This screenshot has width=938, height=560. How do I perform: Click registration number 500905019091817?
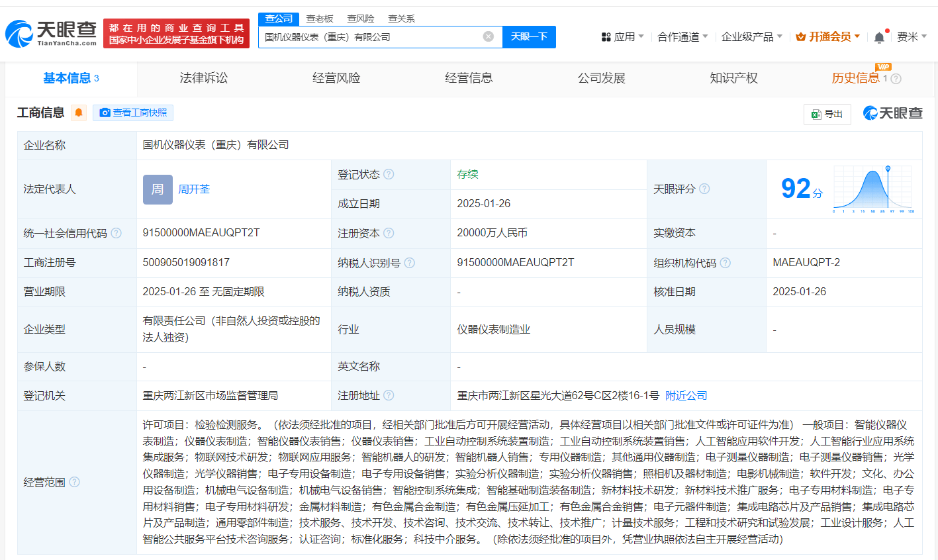(186, 263)
